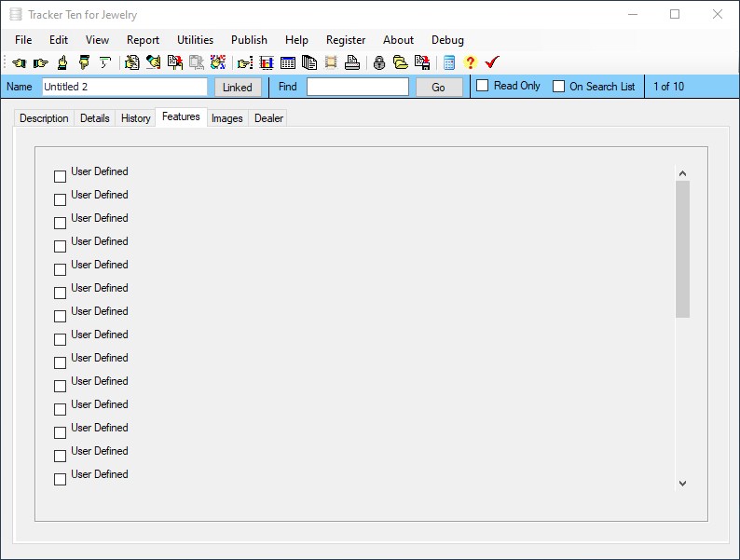Image resolution: width=740 pixels, height=560 pixels.
Task: Tick the On Search List checkbox
Action: [x=559, y=87]
